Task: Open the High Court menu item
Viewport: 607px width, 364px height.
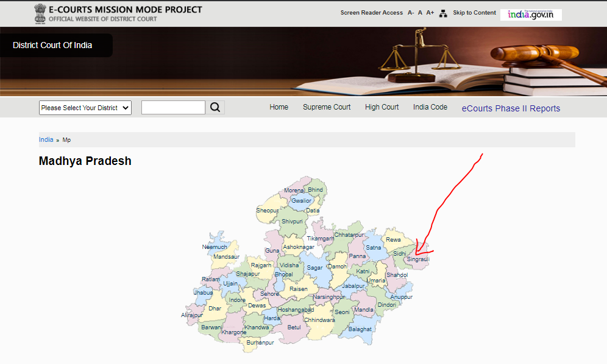Action: [382, 107]
